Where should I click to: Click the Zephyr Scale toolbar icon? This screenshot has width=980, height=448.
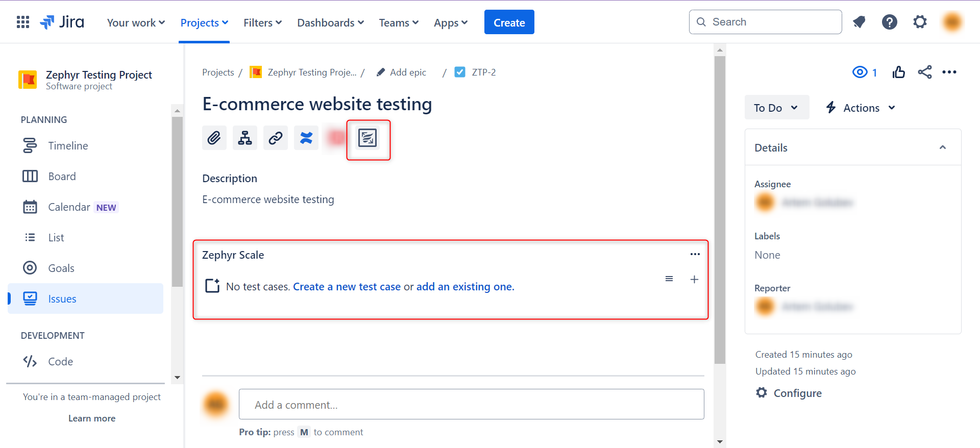pos(367,138)
